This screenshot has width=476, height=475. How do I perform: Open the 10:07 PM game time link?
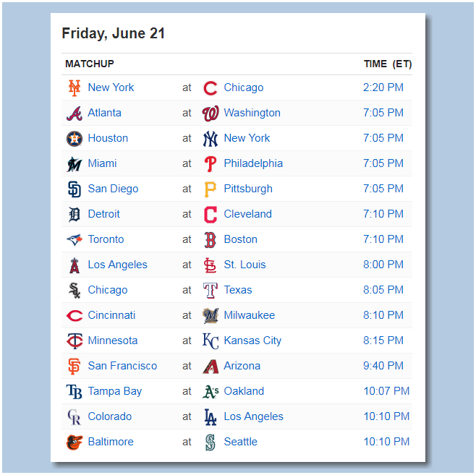386,391
